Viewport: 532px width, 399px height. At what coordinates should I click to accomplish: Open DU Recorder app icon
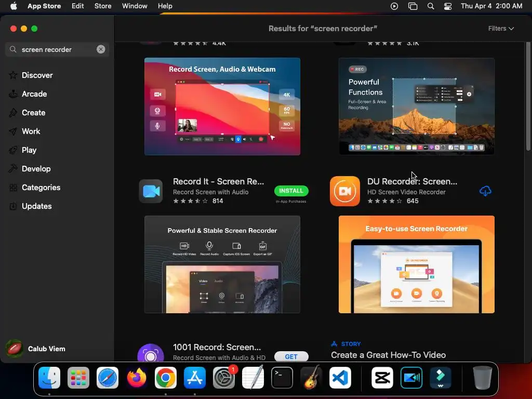click(x=345, y=191)
